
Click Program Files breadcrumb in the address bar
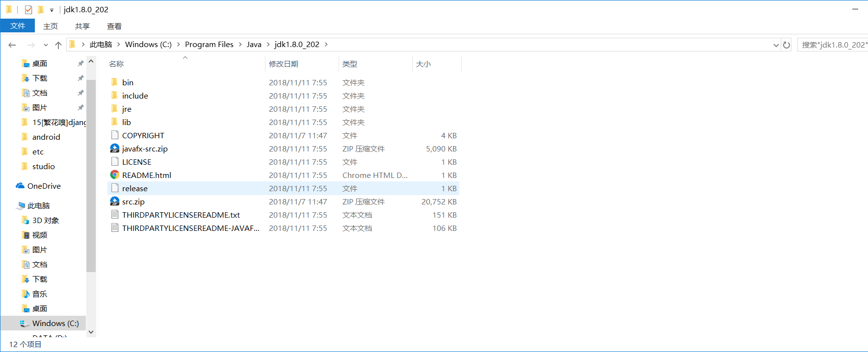(x=209, y=44)
